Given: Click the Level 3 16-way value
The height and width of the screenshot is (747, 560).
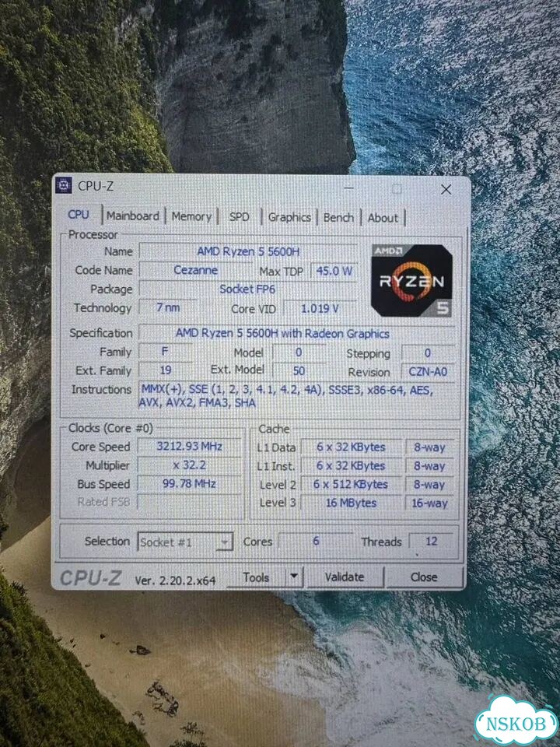Looking at the screenshot, I should [x=429, y=503].
